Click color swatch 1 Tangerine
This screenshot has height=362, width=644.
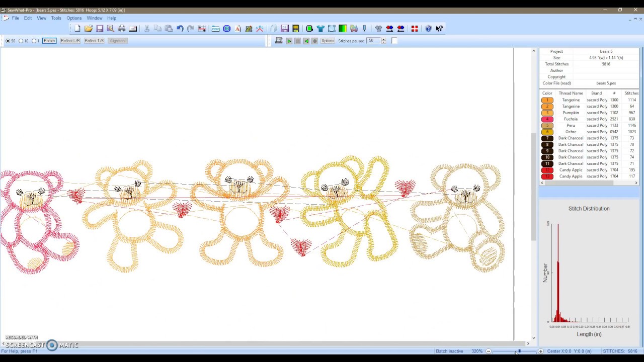pyautogui.click(x=547, y=100)
